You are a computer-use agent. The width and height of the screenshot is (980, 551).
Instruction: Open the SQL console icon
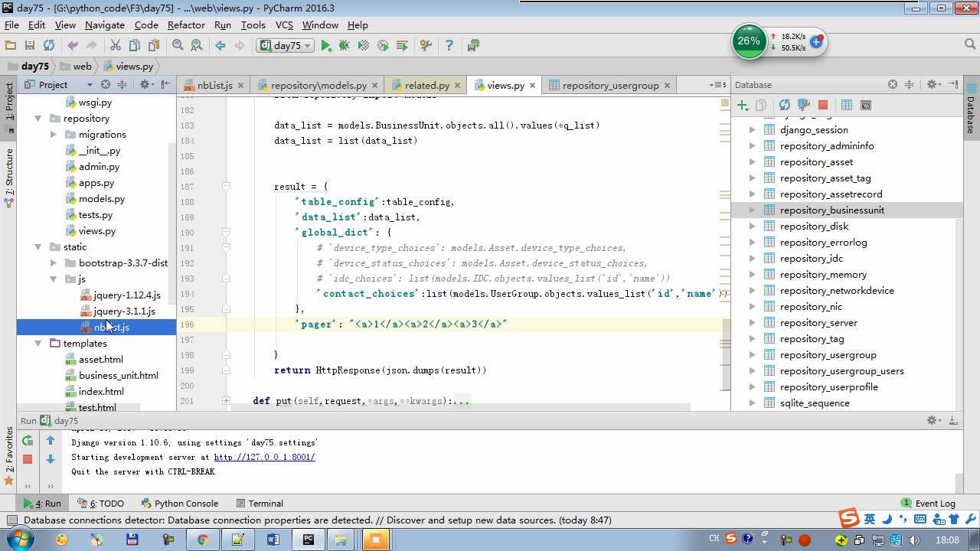tap(866, 106)
